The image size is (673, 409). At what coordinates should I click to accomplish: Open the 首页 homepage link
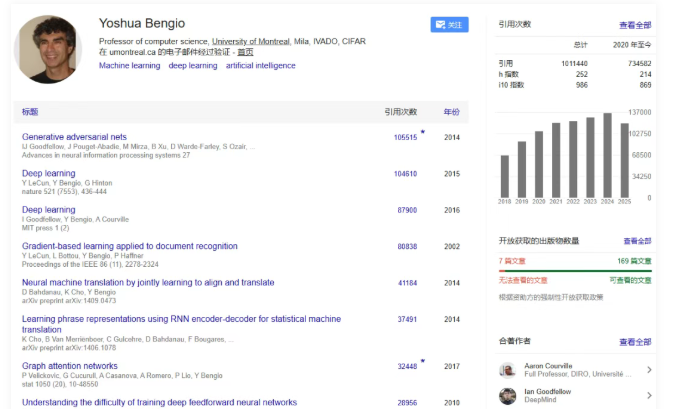click(245, 52)
